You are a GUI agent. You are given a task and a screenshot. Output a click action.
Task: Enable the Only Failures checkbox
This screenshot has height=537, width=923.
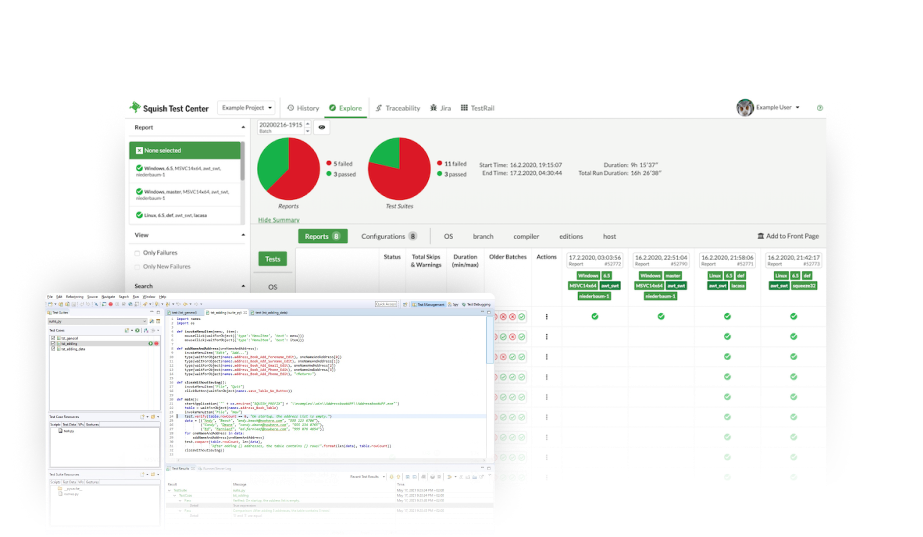(x=138, y=252)
